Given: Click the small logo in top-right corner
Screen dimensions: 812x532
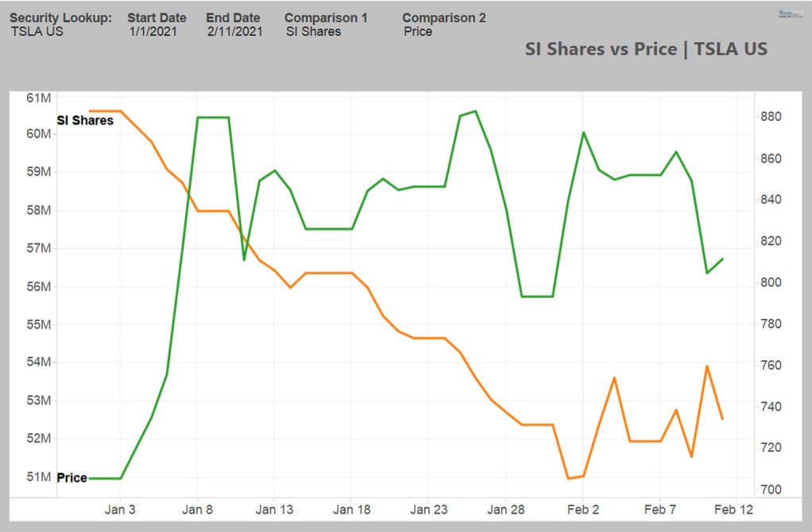Looking at the screenshot, I should pyautogui.click(x=791, y=14).
